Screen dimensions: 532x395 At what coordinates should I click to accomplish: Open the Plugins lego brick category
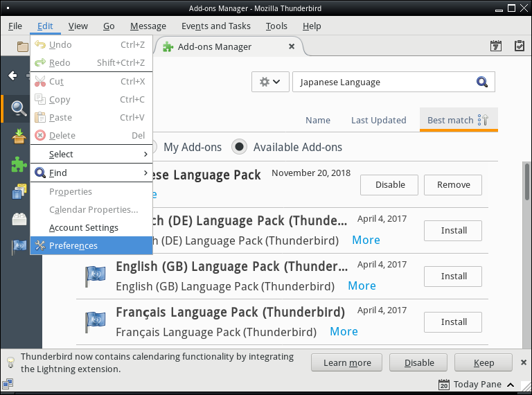click(x=19, y=219)
